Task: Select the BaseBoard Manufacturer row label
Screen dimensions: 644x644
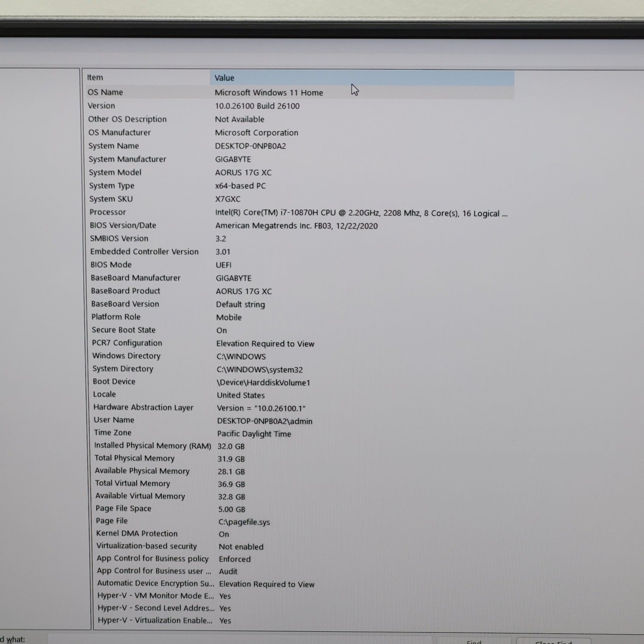Action: (x=135, y=278)
